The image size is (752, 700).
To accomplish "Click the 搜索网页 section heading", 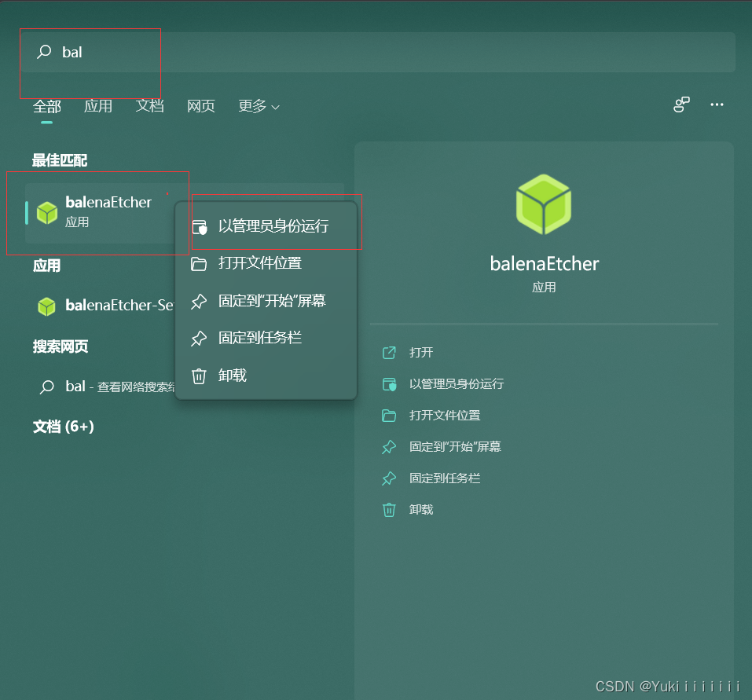I will 61,346.
